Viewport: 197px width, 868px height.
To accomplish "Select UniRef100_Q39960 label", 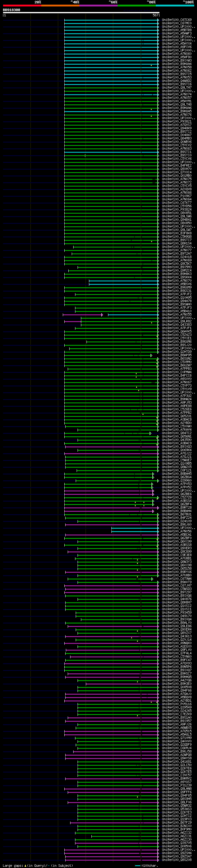I will (x=177, y=481).
